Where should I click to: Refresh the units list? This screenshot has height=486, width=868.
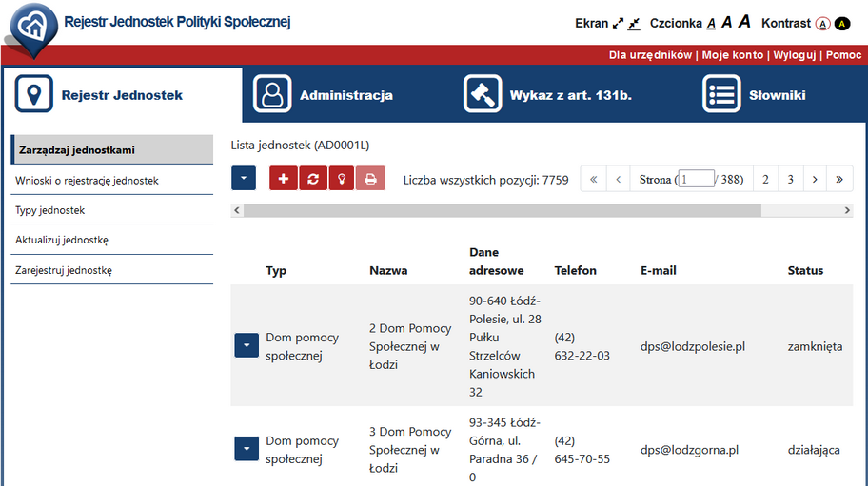pos(313,178)
